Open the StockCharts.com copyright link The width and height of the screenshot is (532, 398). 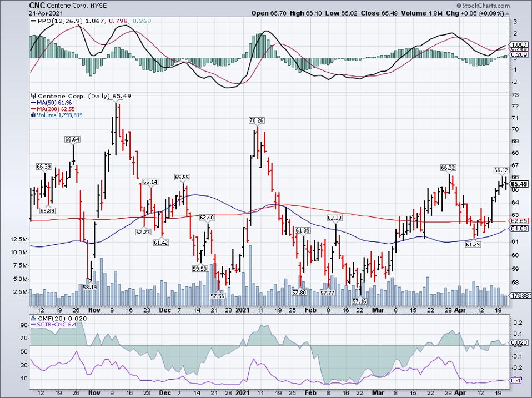pos(483,6)
